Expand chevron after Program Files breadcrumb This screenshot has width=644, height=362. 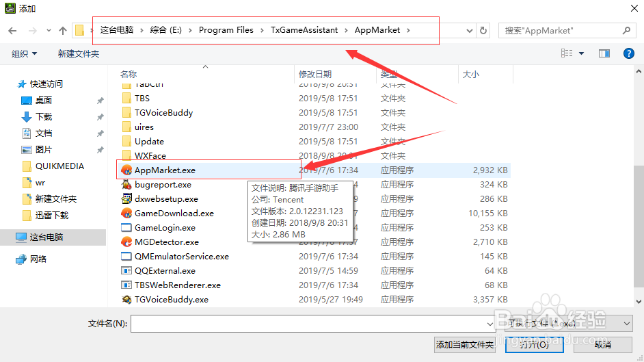coord(262,30)
